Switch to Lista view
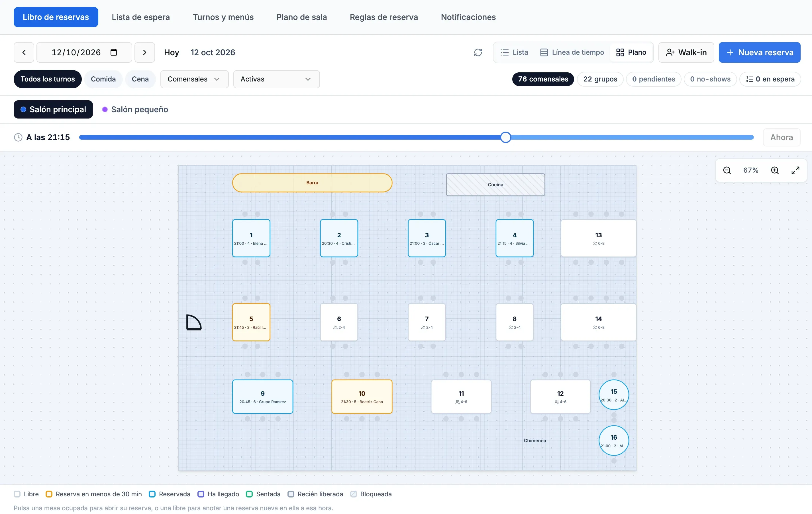The width and height of the screenshot is (812, 514). click(515, 52)
